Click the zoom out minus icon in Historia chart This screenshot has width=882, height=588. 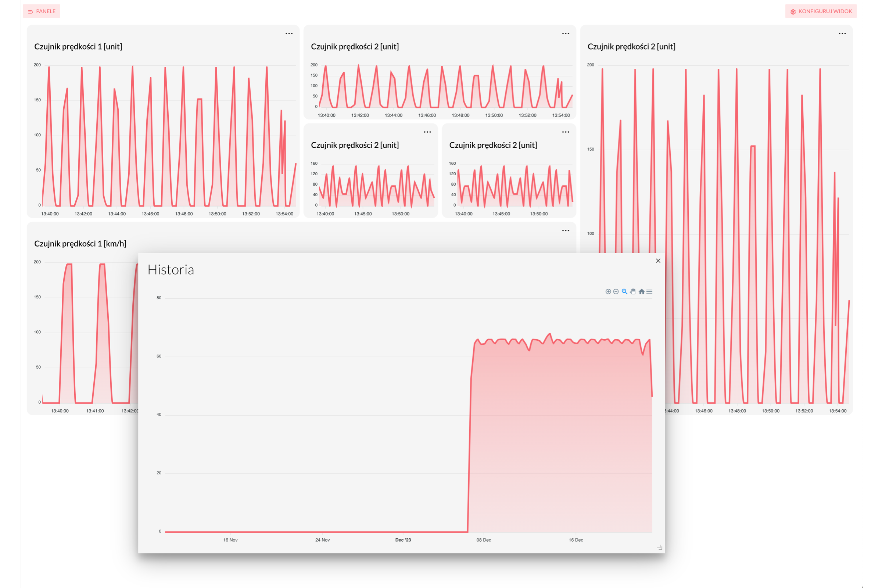click(616, 291)
